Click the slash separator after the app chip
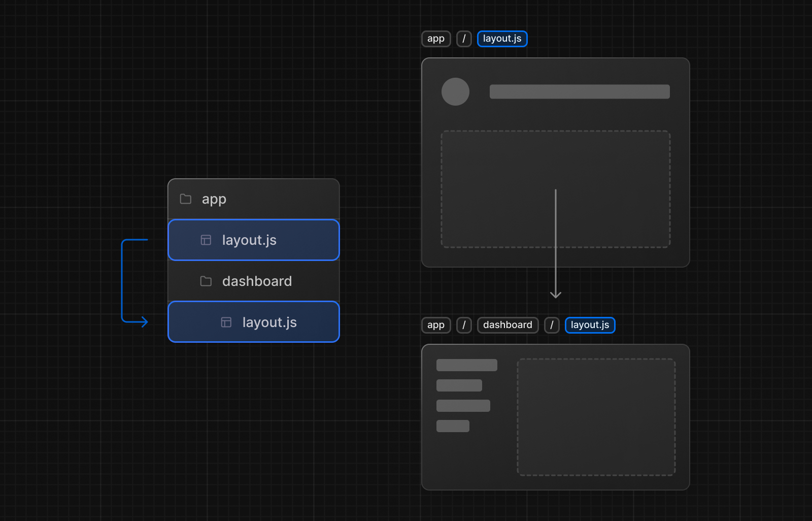 click(x=464, y=38)
